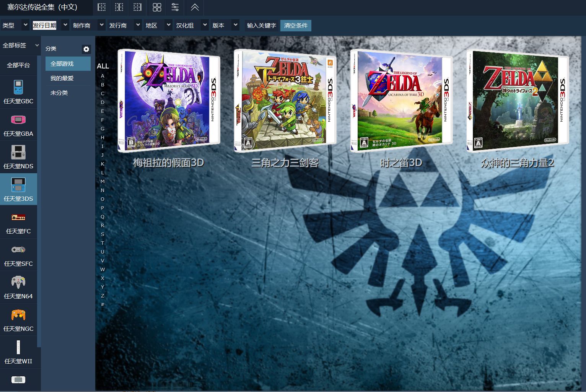Viewport: 586px width, 392px height.
Task: Show all platforms via 全部平台
Action: pos(18,65)
